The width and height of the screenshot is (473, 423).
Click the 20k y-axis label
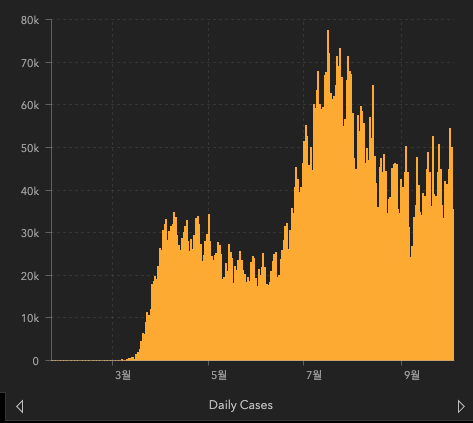pos(30,276)
